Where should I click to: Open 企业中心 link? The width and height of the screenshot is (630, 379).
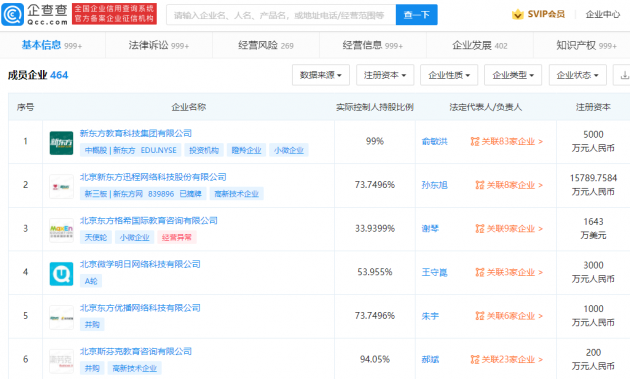pyautogui.click(x=602, y=14)
